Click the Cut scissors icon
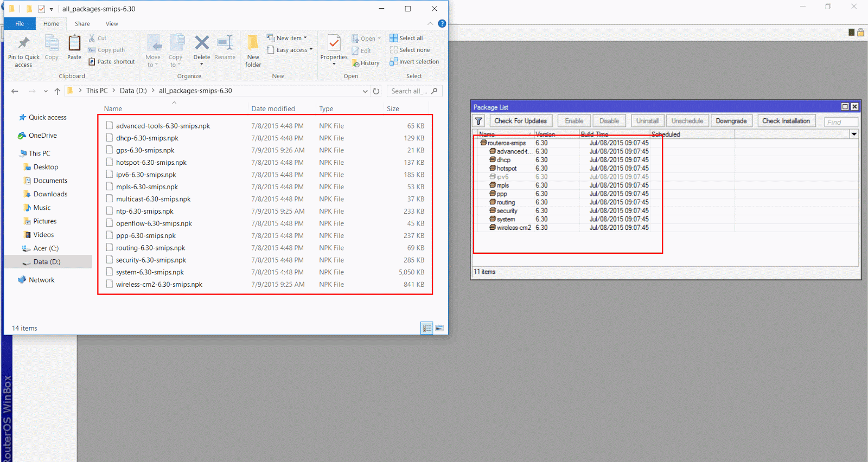 tap(92, 38)
